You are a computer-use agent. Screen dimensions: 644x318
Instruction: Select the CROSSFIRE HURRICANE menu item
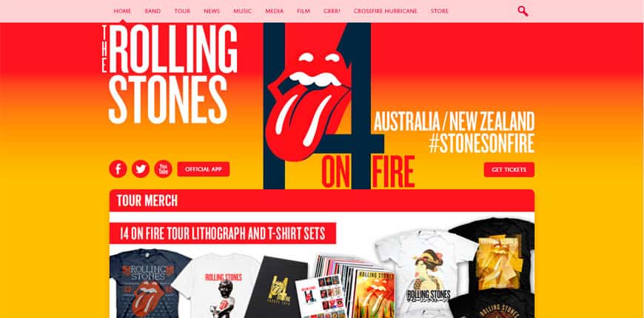tap(385, 11)
